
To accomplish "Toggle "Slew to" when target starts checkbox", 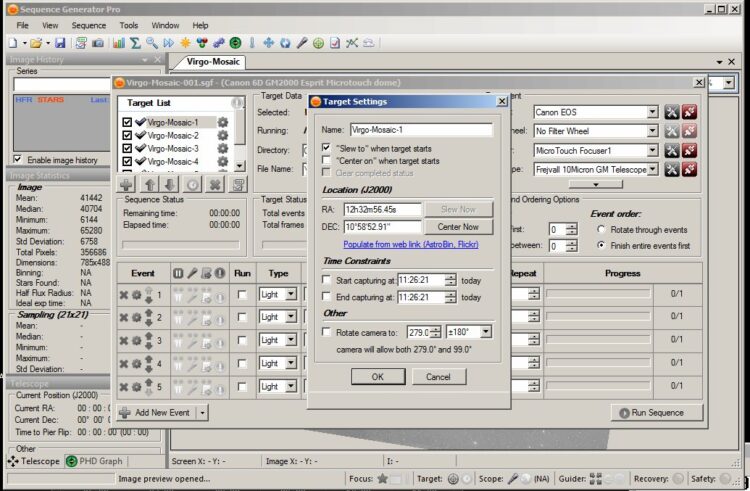I will click(x=326, y=147).
